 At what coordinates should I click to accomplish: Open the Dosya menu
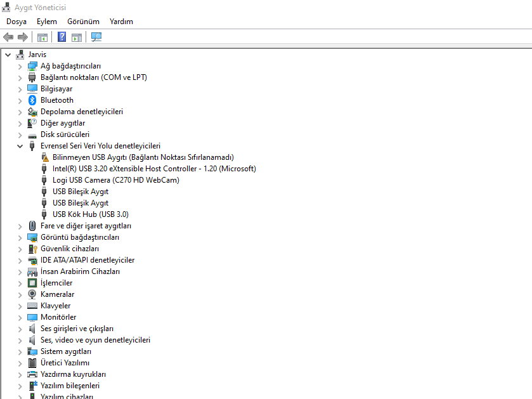point(16,22)
